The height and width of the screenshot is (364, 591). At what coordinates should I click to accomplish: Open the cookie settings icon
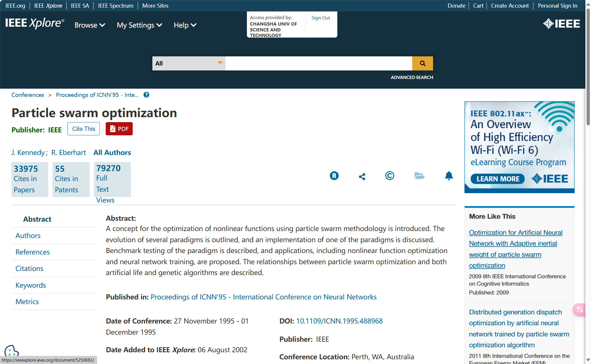tap(11, 351)
